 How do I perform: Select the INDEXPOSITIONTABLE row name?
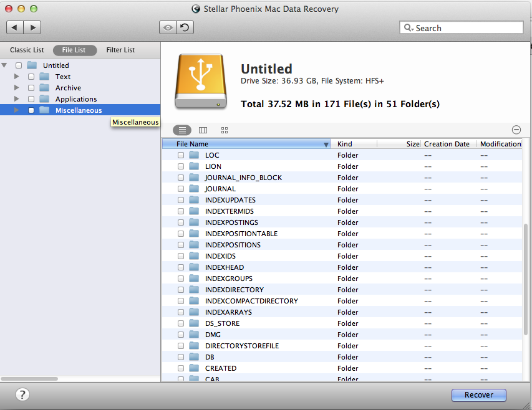click(241, 234)
